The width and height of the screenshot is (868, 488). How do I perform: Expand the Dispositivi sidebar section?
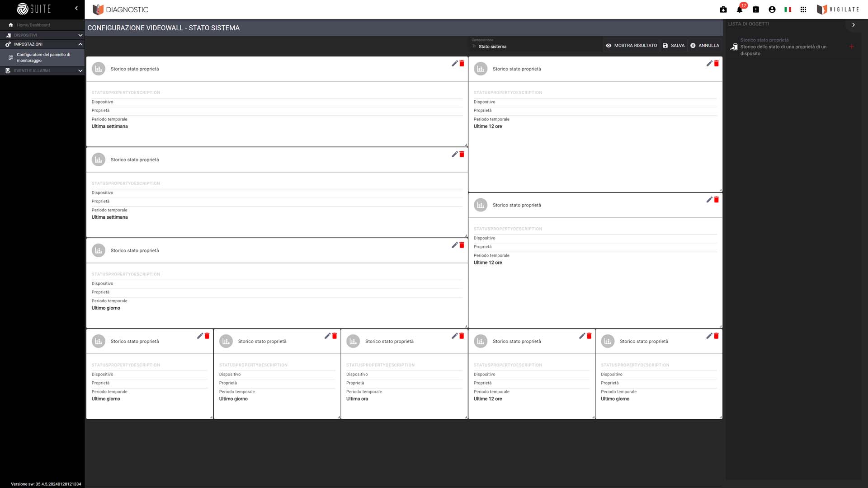[80, 35]
